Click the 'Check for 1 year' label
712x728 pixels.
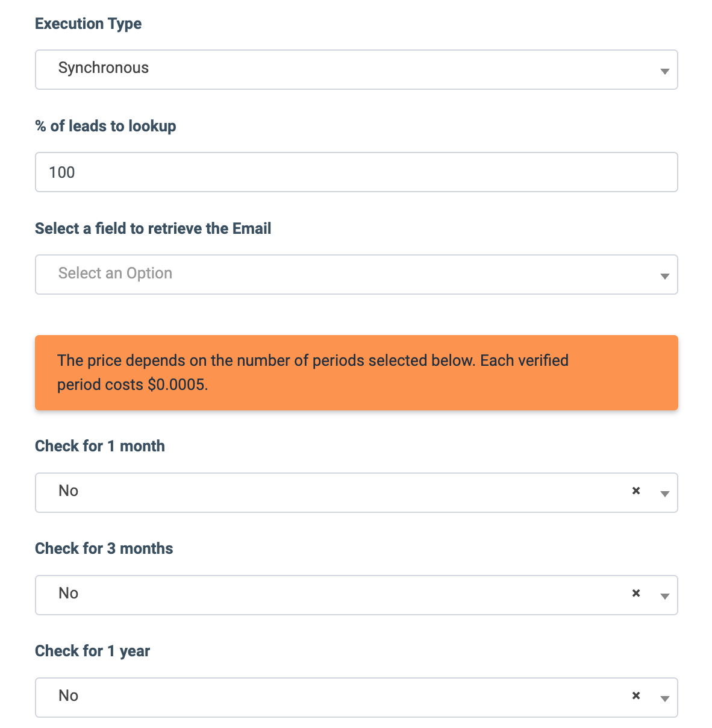pos(92,651)
